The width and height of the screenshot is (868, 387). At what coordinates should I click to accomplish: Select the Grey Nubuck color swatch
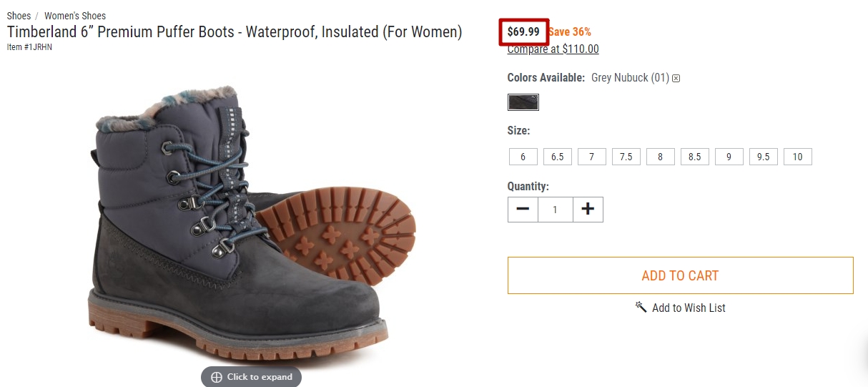pos(523,102)
